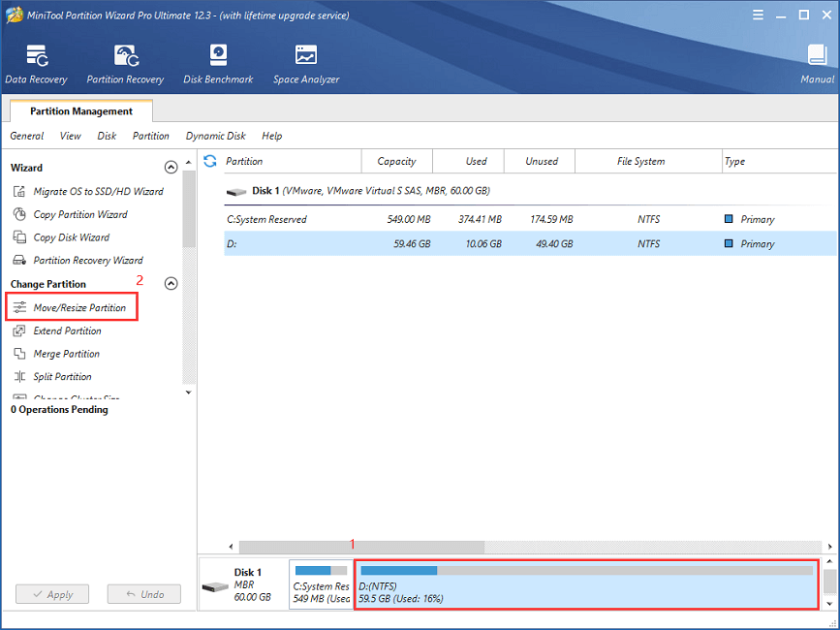Image resolution: width=840 pixels, height=630 pixels.
Task: Click the Primary type blue swatch for D:
Action: [729, 243]
